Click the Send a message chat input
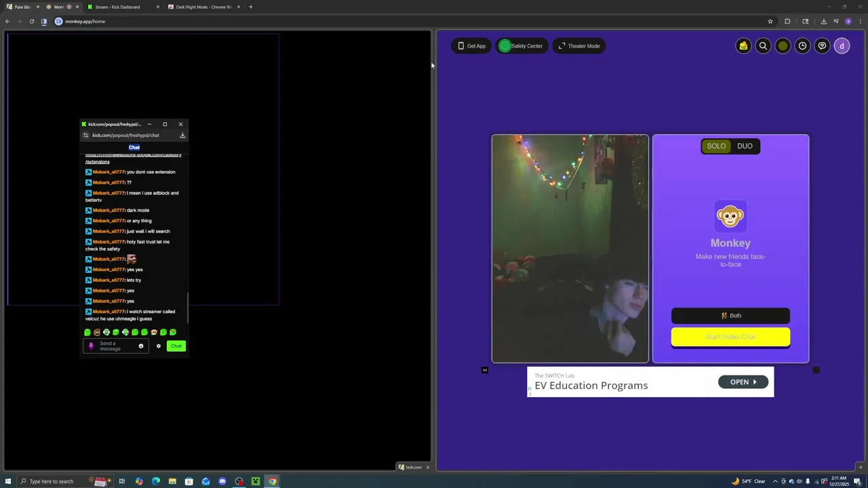Screen dimensions: 868x488 (117, 346)
